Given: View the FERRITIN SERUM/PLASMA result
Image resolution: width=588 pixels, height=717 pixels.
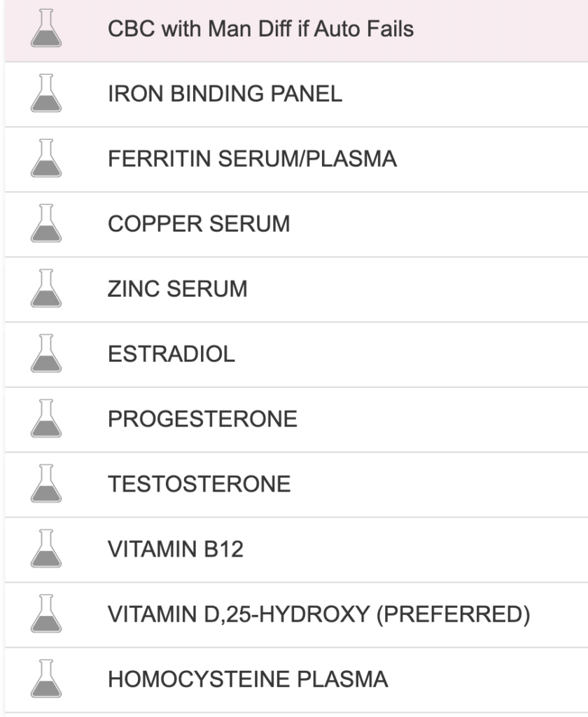Looking at the screenshot, I should [296, 159].
